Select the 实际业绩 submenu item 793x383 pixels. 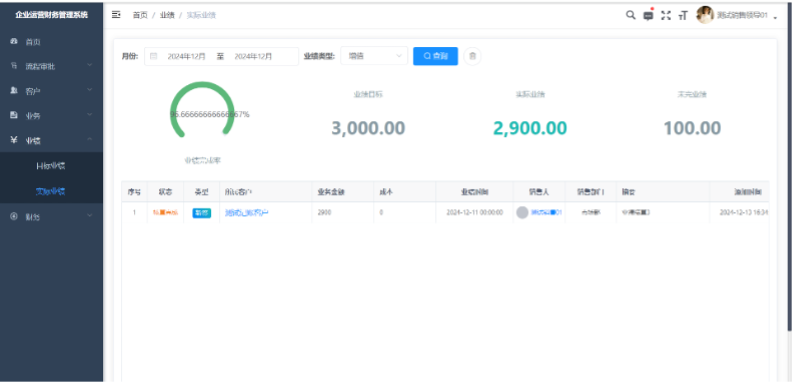(x=52, y=191)
